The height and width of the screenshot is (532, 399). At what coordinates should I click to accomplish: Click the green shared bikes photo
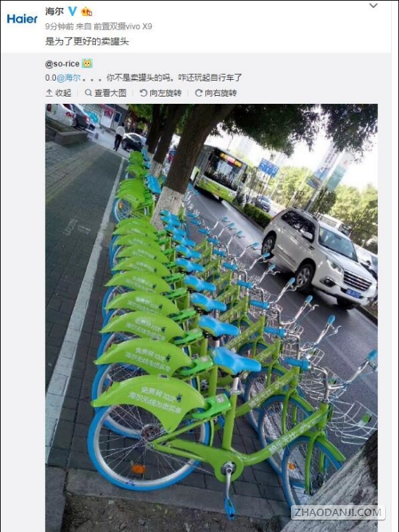[212, 318]
